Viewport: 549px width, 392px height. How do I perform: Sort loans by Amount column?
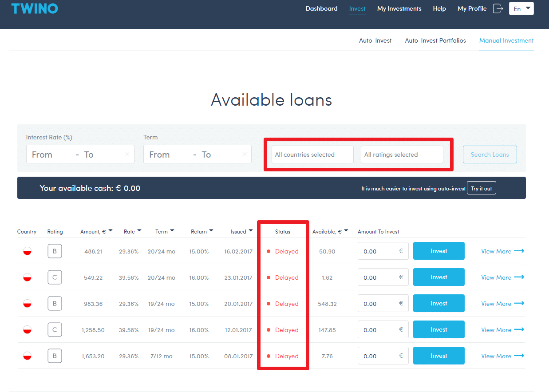coord(96,231)
